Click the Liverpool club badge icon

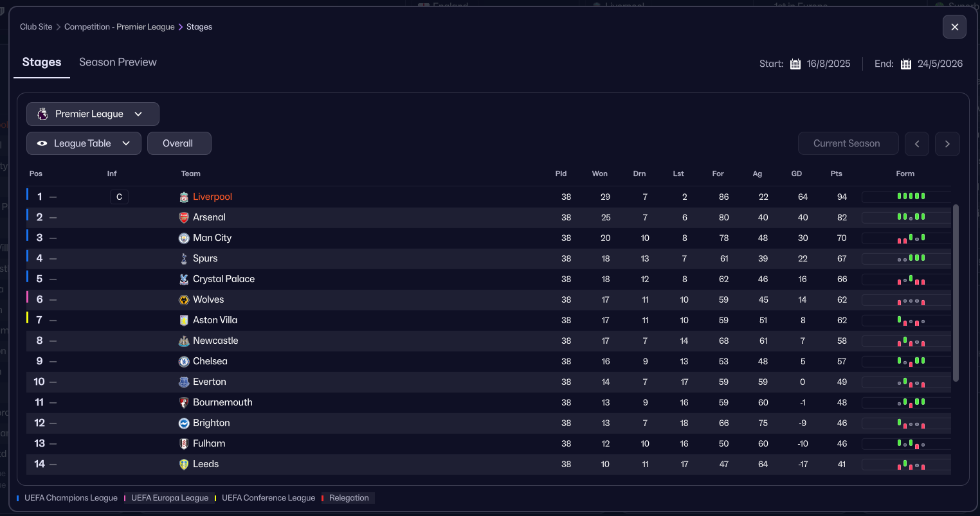point(184,197)
